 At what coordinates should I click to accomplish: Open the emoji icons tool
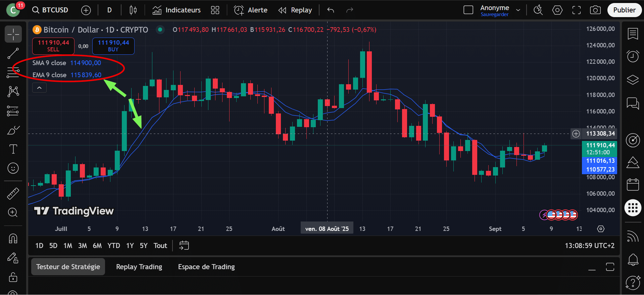point(13,168)
